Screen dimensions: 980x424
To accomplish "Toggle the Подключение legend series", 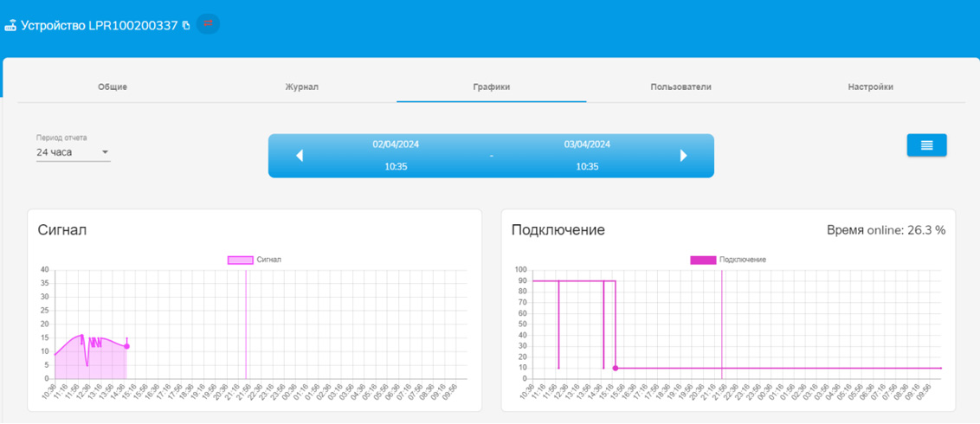I will [x=703, y=260].
